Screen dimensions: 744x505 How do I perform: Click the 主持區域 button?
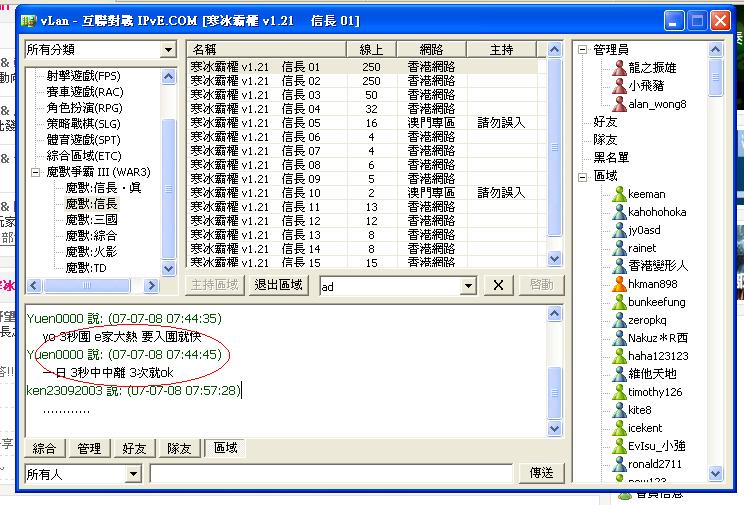(214, 285)
